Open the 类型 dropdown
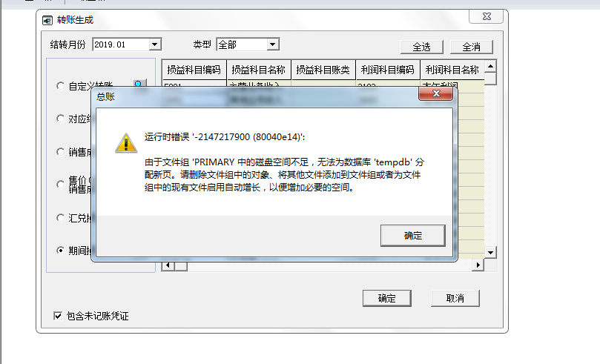Image resolution: width=600 pixels, height=364 pixels. [x=272, y=44]
